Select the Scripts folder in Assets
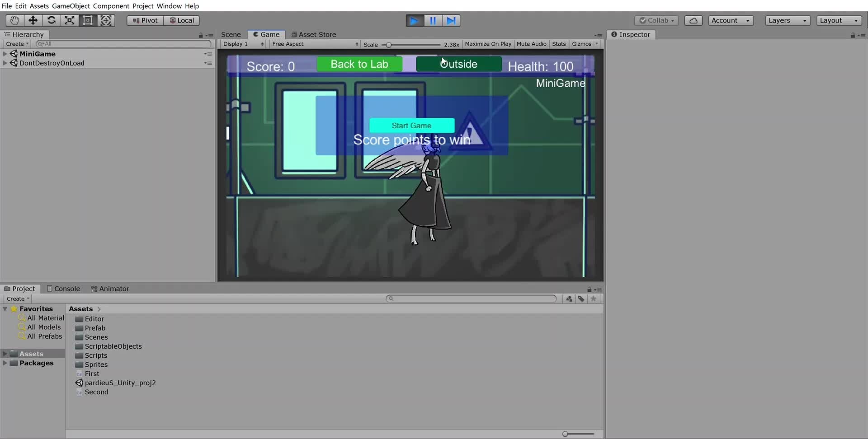This screenshot has height=439, width=868. click(95, 355)
